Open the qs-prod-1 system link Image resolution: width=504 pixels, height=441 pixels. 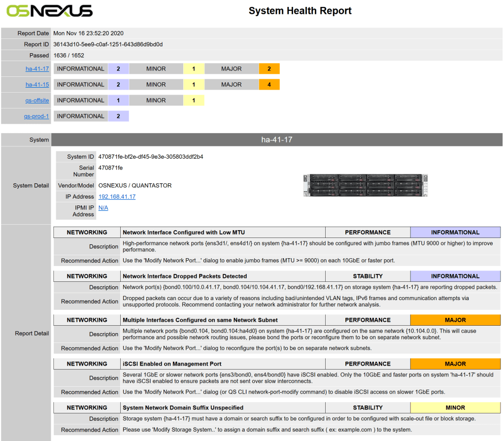(x=36, y=116)
